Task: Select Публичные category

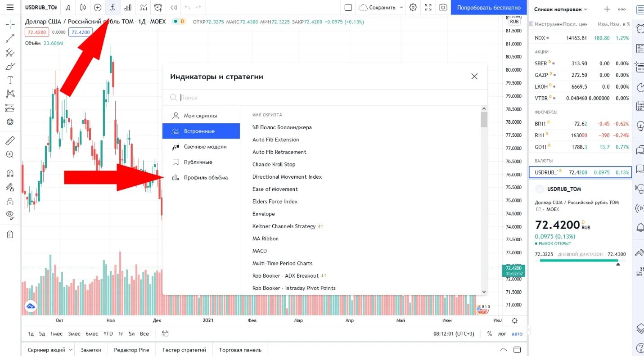Action: click(201, 162)
